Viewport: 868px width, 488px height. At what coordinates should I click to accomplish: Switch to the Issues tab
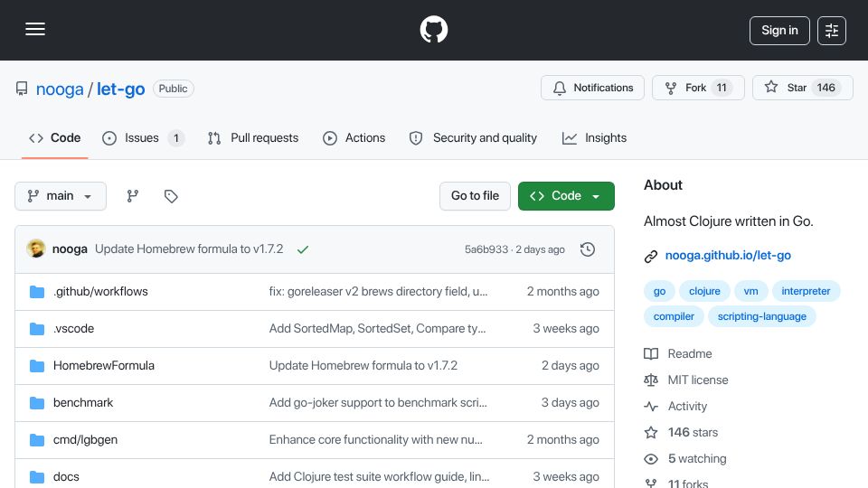[x=143, y=137]
